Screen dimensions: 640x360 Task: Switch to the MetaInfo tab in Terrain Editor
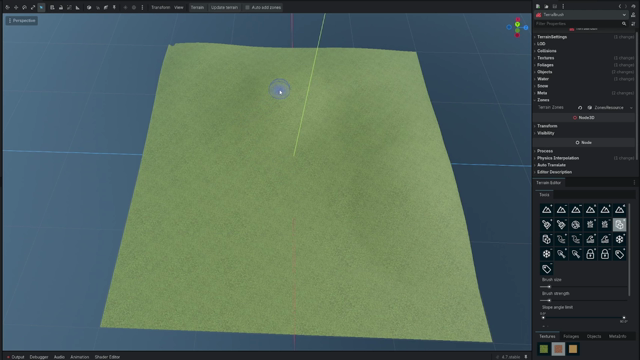[618, 336]
